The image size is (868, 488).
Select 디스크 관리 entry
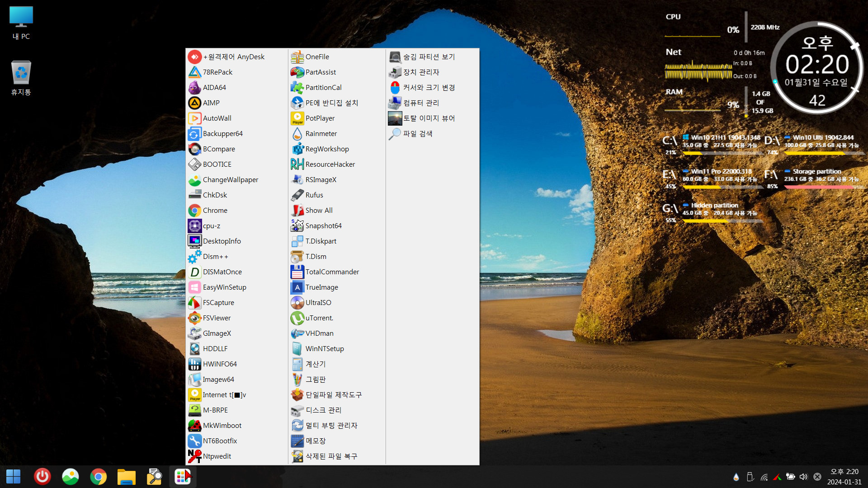[x=337, y=410]
